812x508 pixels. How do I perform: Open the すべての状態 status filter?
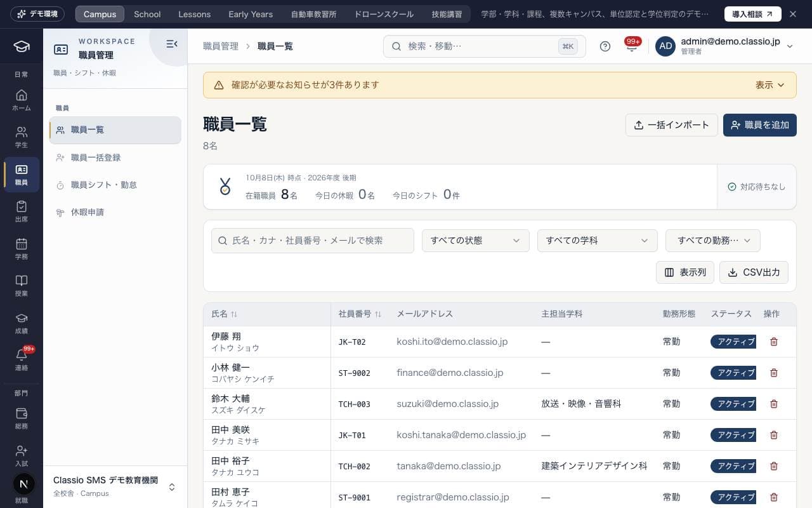tap(476, 241)
